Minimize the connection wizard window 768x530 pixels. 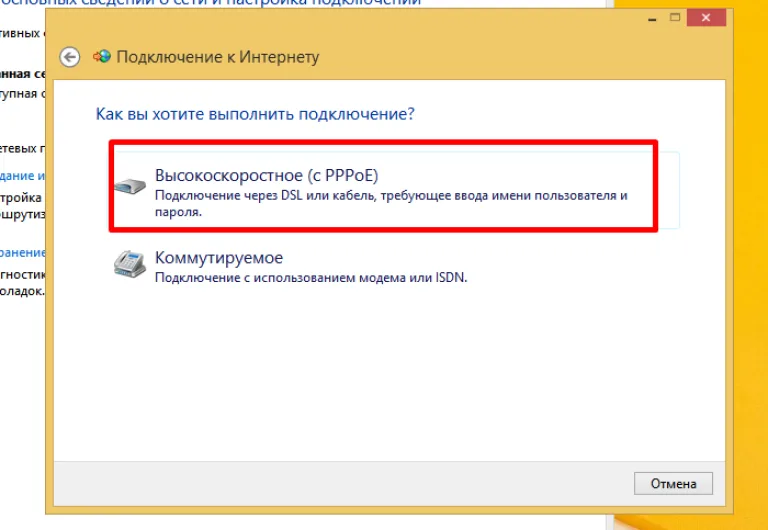coord(652,18)
